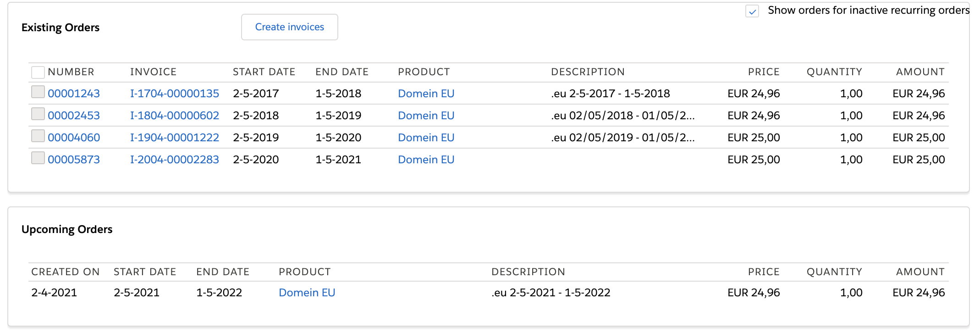The height and width of the screenshot is (333, 980).
Task: Open order number 00002453
Action: click(74, 116)
